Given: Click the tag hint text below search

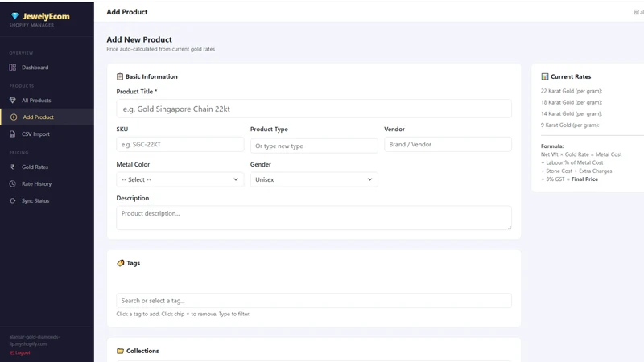Looking at the screenshot, I should [x=184, y=314].
